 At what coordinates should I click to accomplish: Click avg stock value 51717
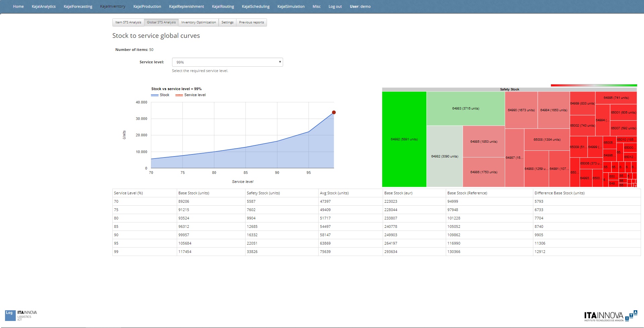(x=325, y=218)
